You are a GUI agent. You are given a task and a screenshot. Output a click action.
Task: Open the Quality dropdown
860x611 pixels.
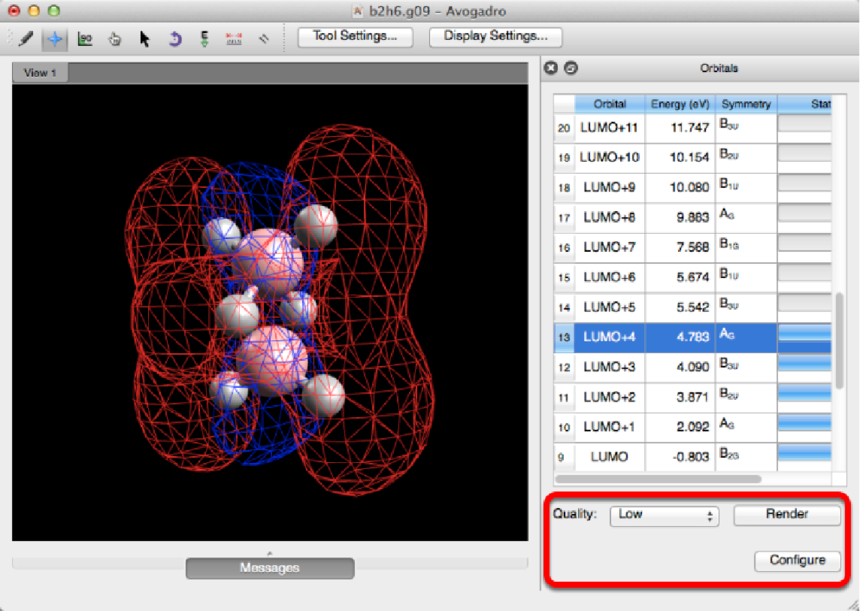[663, 515]
